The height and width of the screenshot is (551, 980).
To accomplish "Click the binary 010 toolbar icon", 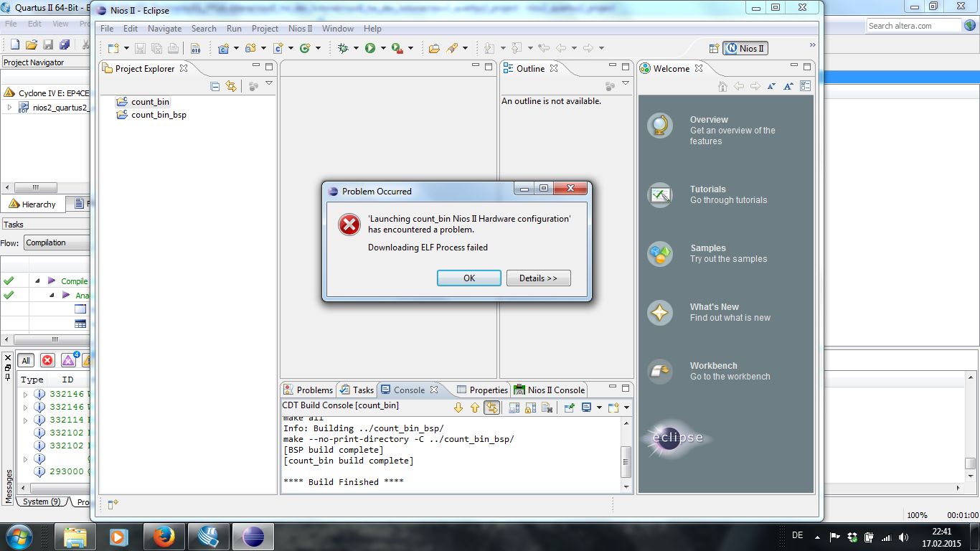I will (196, 48).
